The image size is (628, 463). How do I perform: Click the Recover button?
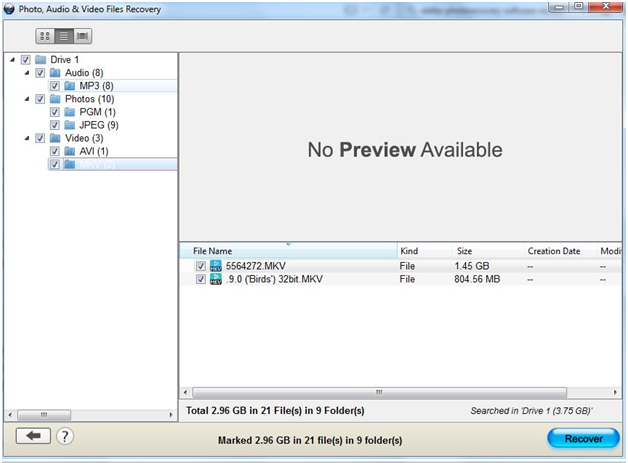tap(583, 439)
